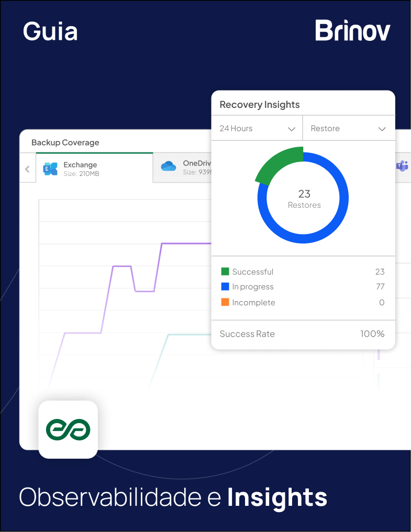Click the Successful legend label
The width and height of the screenshot is (411, 532).
click(x=253, y=272)
